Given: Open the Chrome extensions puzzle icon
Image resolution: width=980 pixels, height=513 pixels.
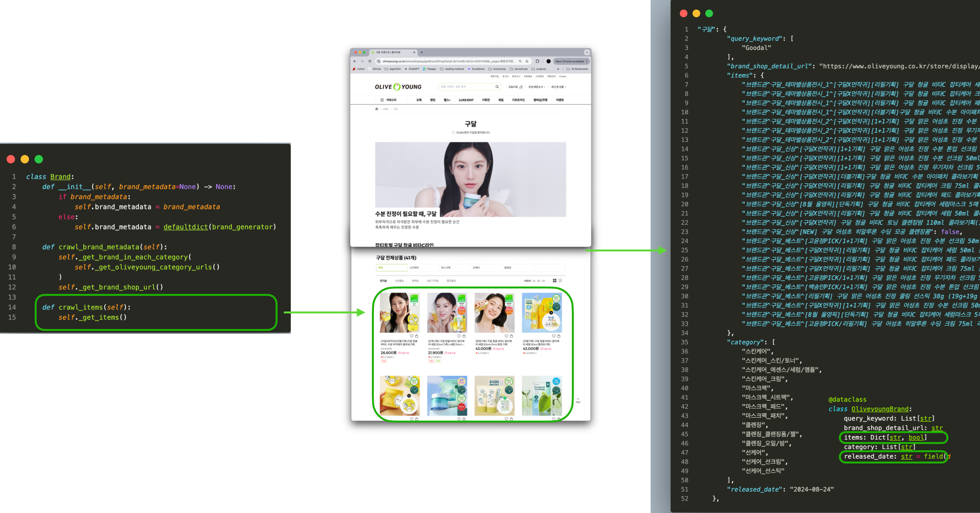Looking at the screenshot, I should pos(538,61).
